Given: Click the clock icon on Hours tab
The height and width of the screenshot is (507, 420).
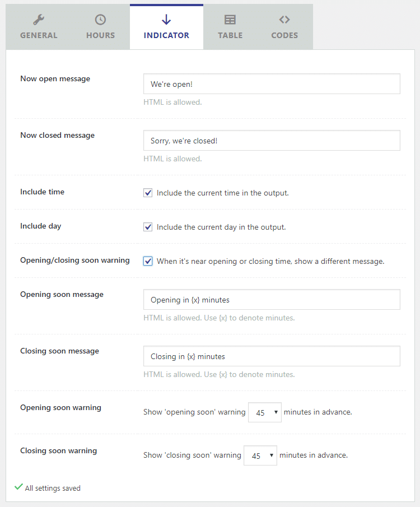Looking at the screenshot, I should pyautogui.click(x=100, y=20).
